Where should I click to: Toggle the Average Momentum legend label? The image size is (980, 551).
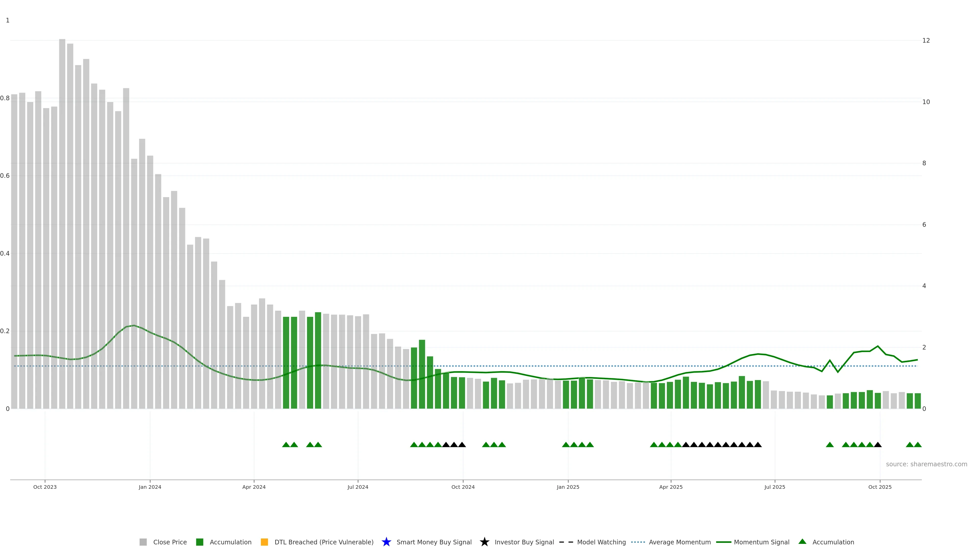pyautogui.click(x=679, y=542)
